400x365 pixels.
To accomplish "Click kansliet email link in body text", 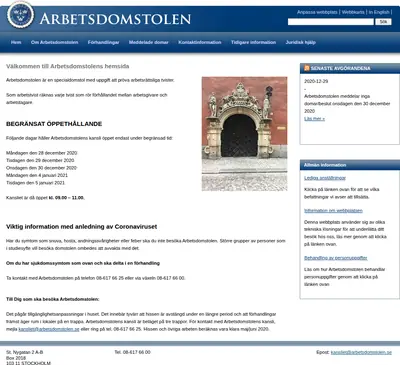I will (x=49, y=329).
